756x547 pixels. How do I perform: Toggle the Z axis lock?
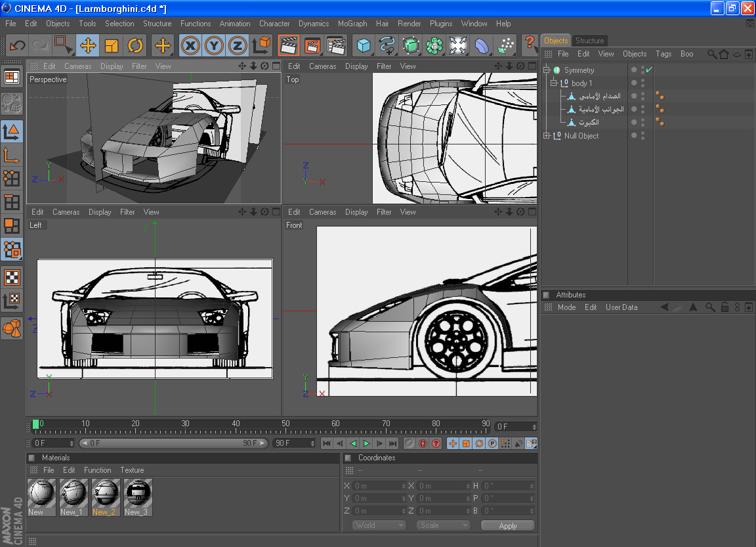point(237,46)
